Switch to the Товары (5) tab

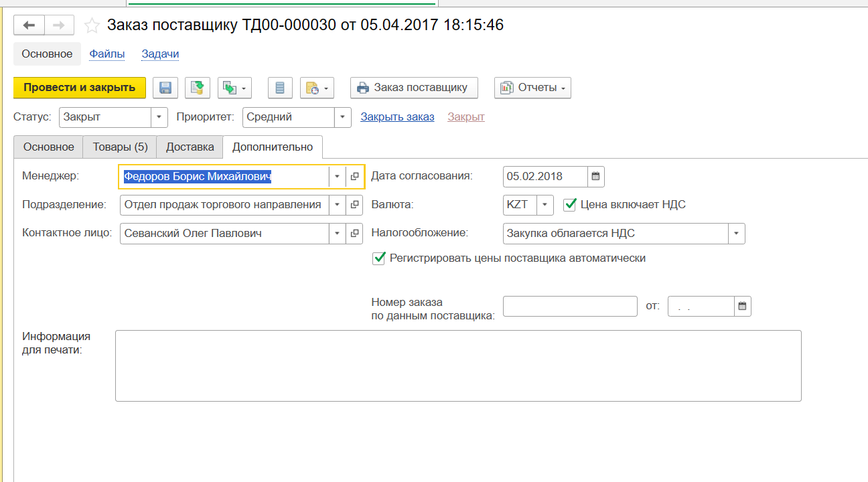pos(120,147)
